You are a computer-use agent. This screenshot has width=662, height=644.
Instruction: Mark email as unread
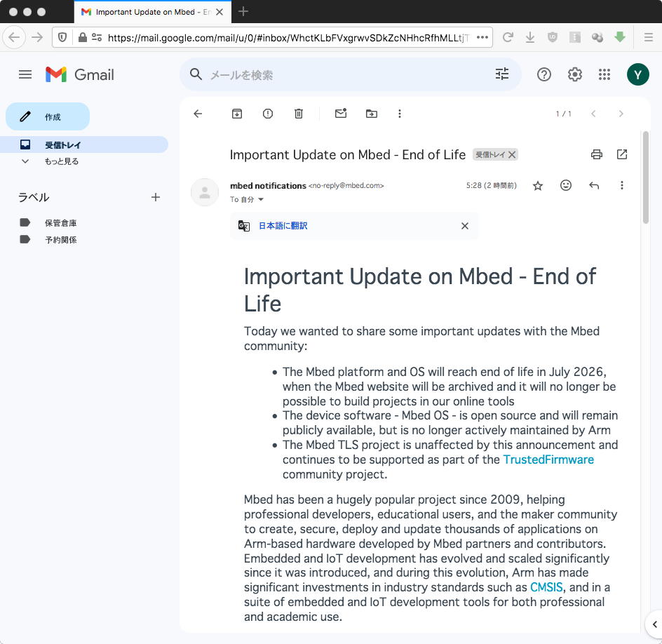tap(341, 113)
